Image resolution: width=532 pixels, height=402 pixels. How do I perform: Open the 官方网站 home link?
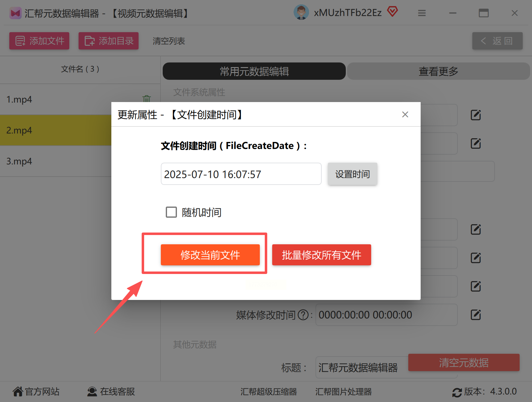click(36, 391)
